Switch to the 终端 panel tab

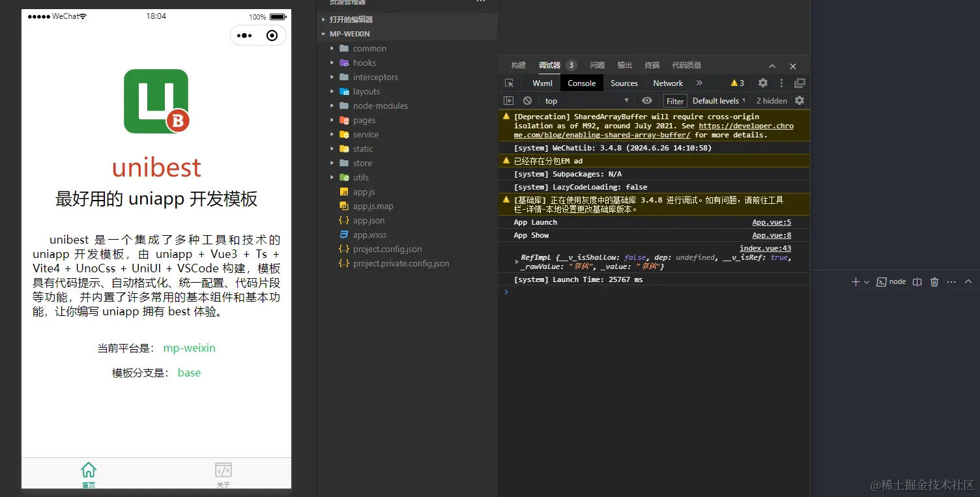pyautogui.click(x=652, y=66)
